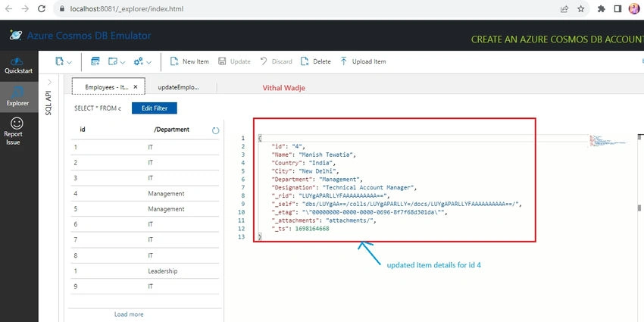Click Delete in the toolbar
Image resolution: width=644 pixels, height=322 pixels.
point(315,61)
